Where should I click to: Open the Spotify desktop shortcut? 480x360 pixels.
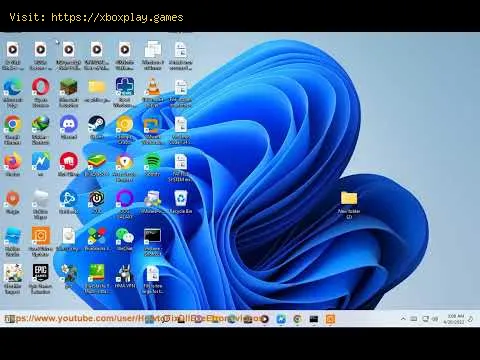point(153,165)
